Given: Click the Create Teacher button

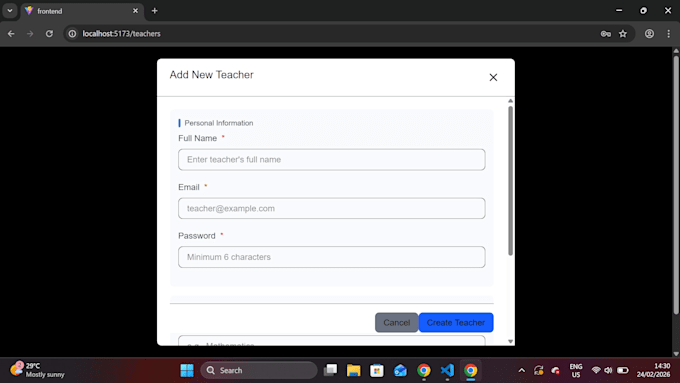Looking at the screenshot, I should (456, 322).
